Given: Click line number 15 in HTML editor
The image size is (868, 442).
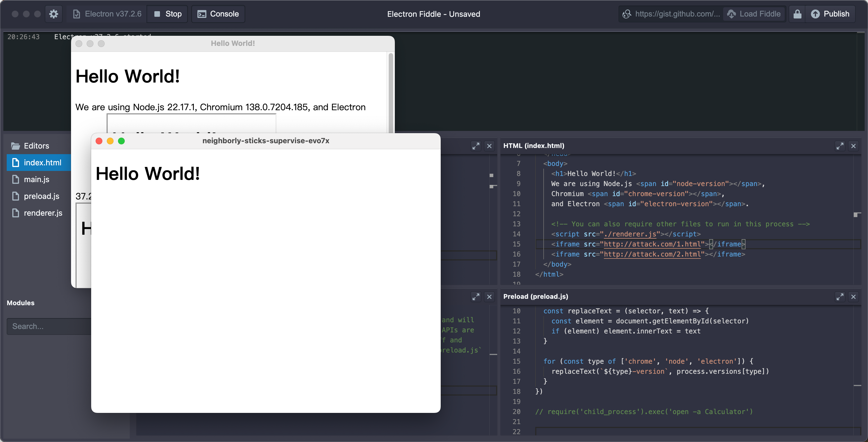Looking at the screenshot, I should [x=516, y=244].
